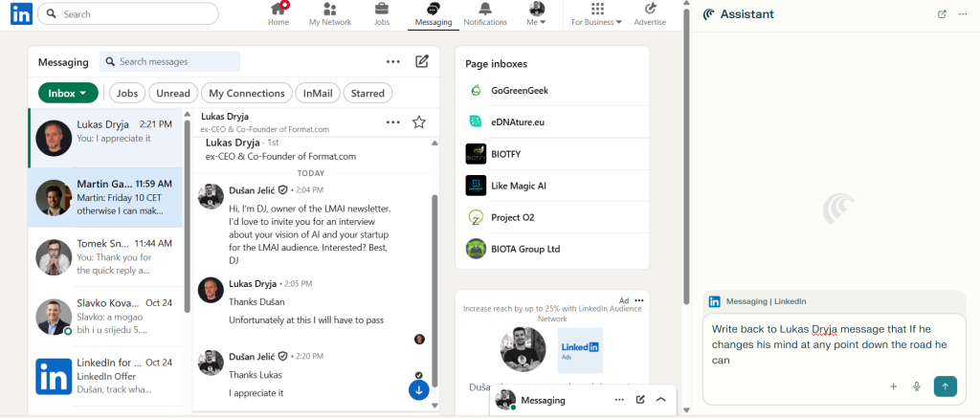The width and height of the screenshot is (980, 418).
Task: Toggle the Unread filter chip
Action: pos(173,93)
